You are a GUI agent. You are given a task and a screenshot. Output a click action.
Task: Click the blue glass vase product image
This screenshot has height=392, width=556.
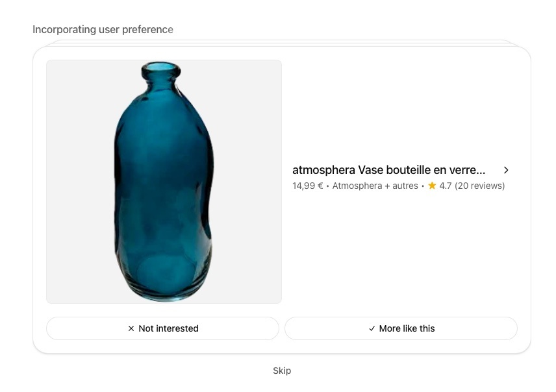[x=164, y=182]
